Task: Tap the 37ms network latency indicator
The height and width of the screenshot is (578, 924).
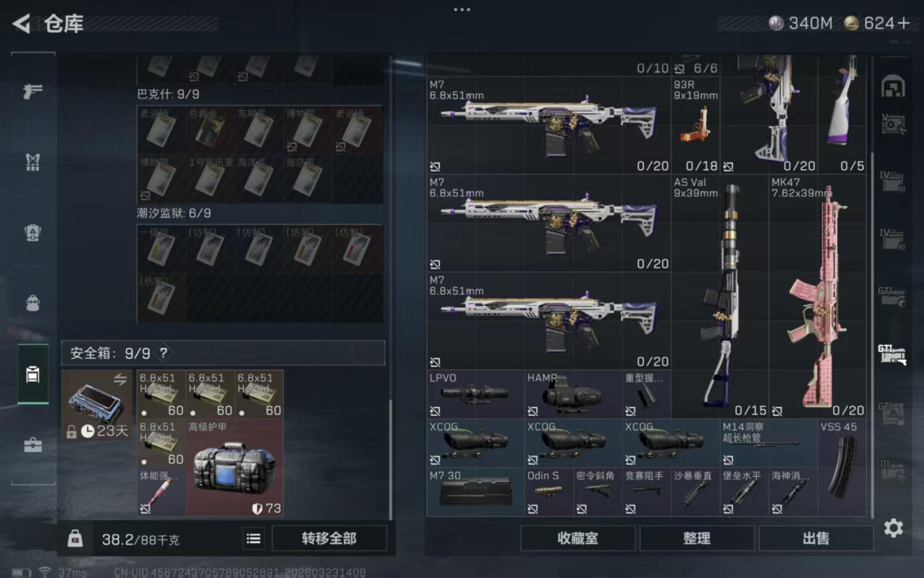Action: 72,573
